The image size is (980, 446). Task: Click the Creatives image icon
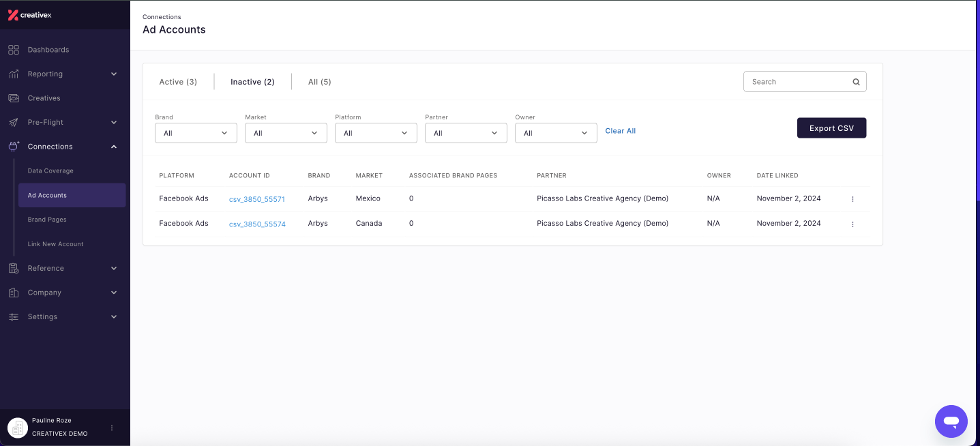(x=13, y=98)
